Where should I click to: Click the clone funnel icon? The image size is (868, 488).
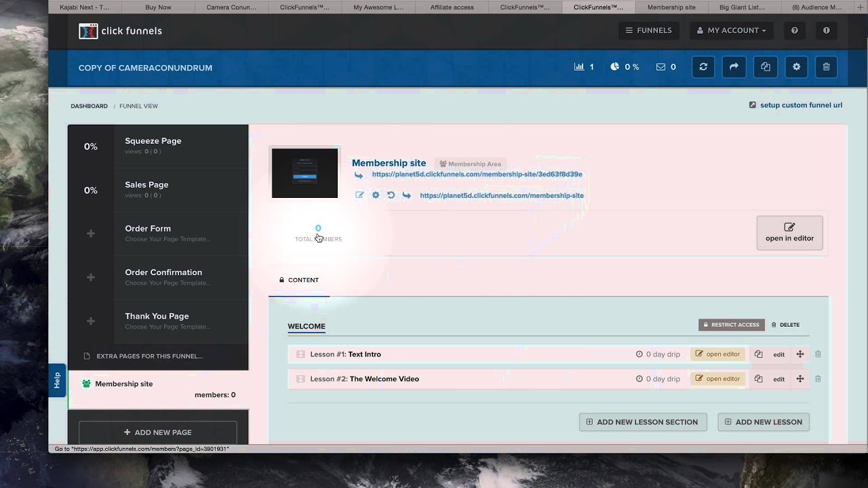click(x=766, y=67)
